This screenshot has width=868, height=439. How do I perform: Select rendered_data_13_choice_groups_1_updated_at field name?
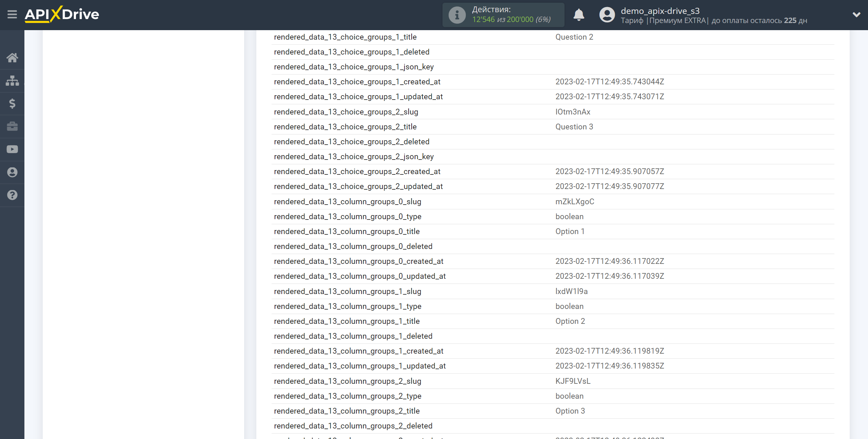[x=358, y=97]
